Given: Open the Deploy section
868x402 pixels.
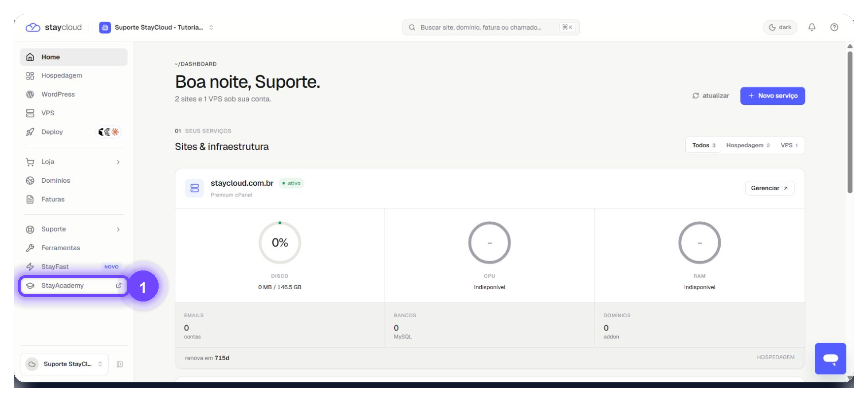Looking at the screenshot, I should 73,132.
